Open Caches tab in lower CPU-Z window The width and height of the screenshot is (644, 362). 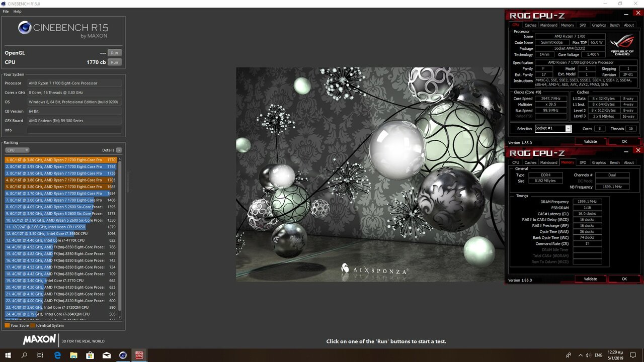pyautogui.click(x=530, y=162)
